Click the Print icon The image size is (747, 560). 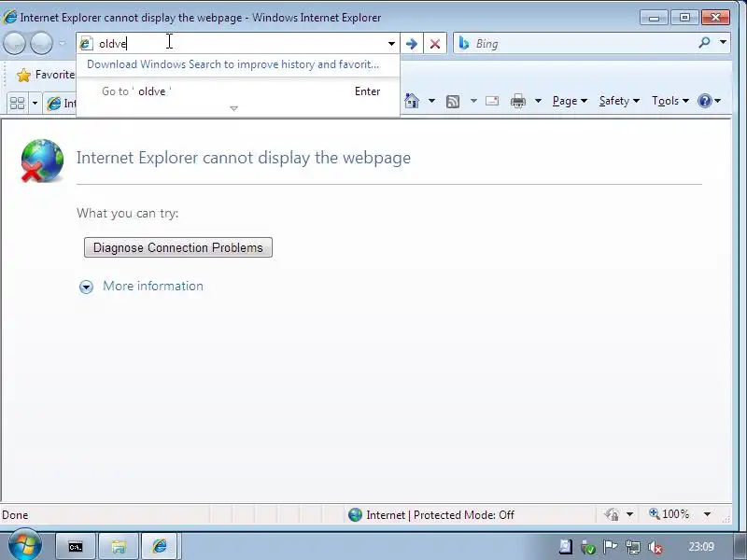pyautogui.click(x=518, y=101)
